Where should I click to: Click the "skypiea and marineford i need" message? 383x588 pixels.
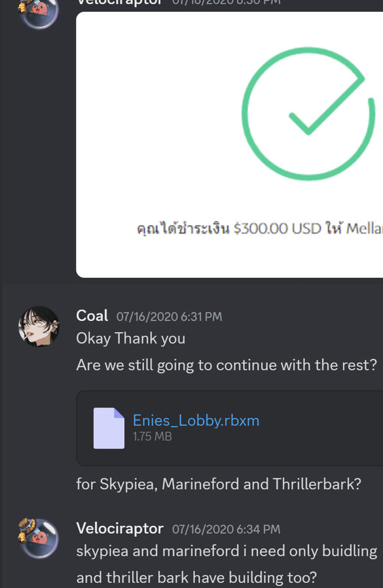227,551
